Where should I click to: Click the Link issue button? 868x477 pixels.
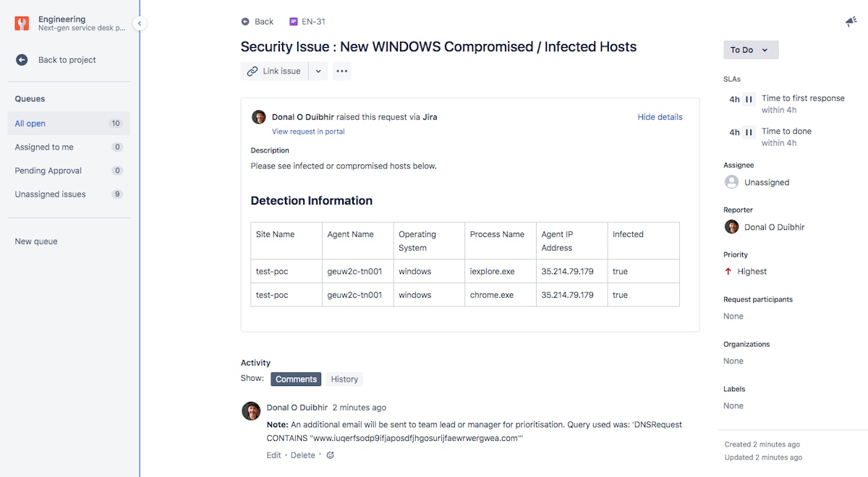point(274,71)
